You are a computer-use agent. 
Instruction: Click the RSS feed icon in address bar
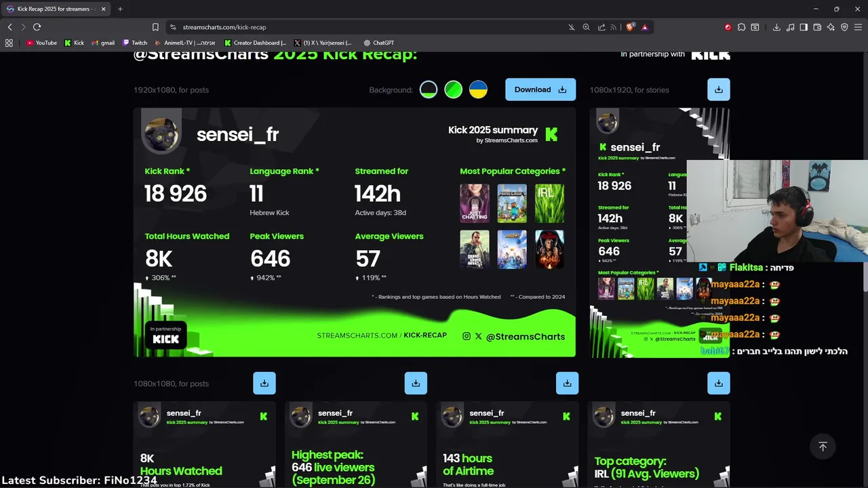pyautogui.click(x=614, y=27)
